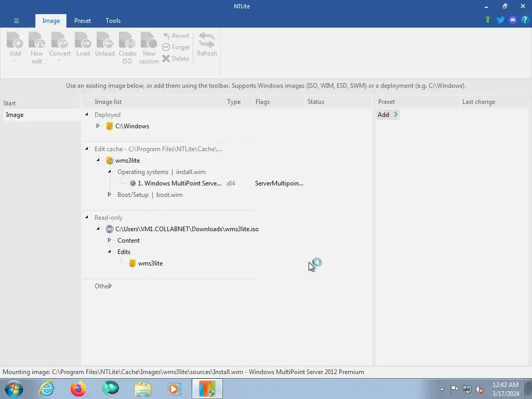This screenshot has width=532, height=399.
Task: Expand the Other group
Action: [110, 286]
